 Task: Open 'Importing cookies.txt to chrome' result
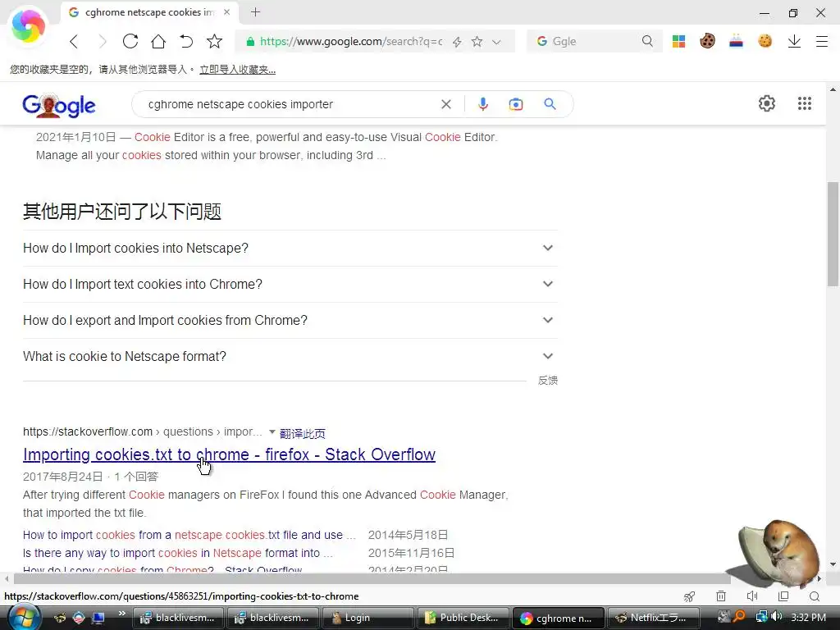(230, 454)
